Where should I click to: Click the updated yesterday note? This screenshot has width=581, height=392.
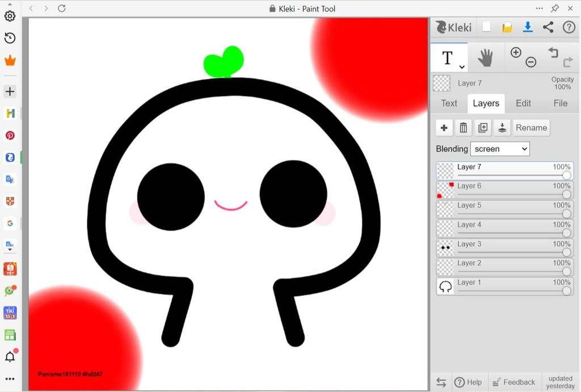(x=560, y=382)
